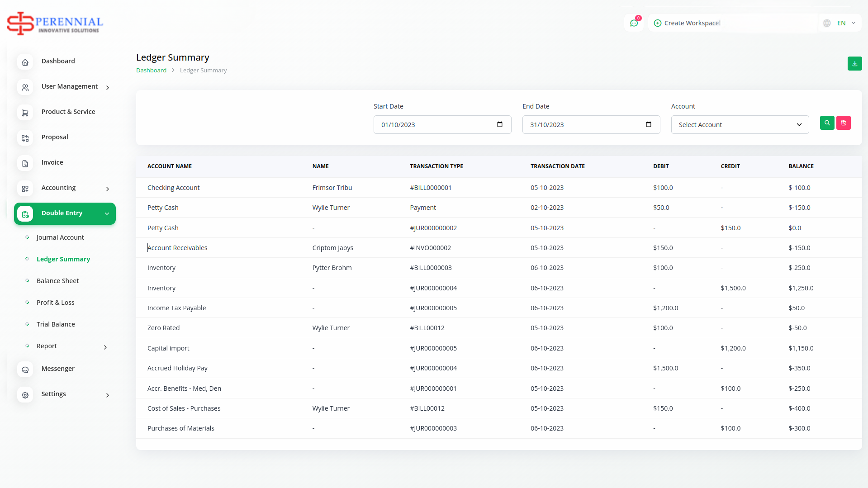Click the Invoice document icon
This screenshot has width=868, height=488.
point(25,163)
